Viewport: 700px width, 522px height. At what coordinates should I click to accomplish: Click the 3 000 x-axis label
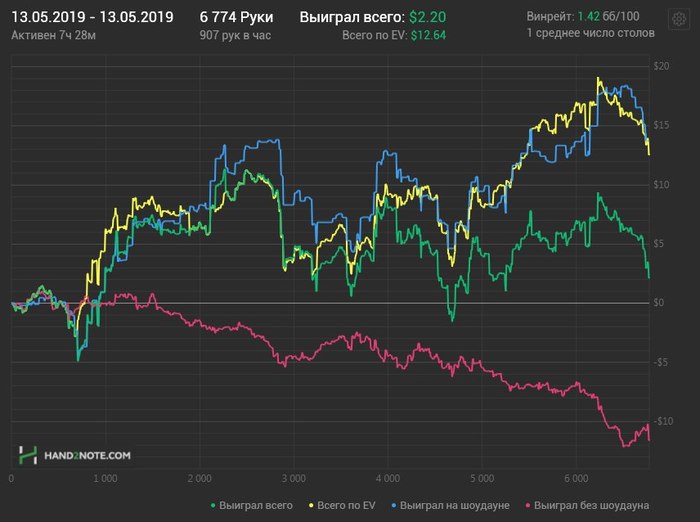coord(293,479)
